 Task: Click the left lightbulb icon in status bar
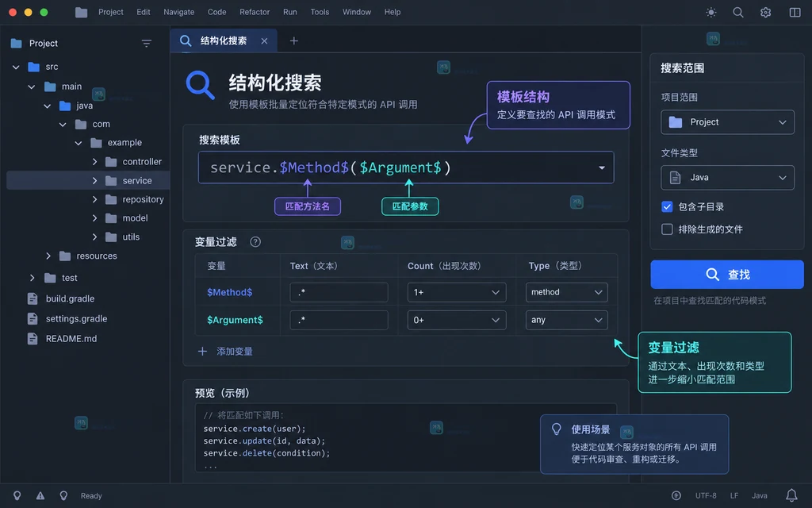[17, 495]
